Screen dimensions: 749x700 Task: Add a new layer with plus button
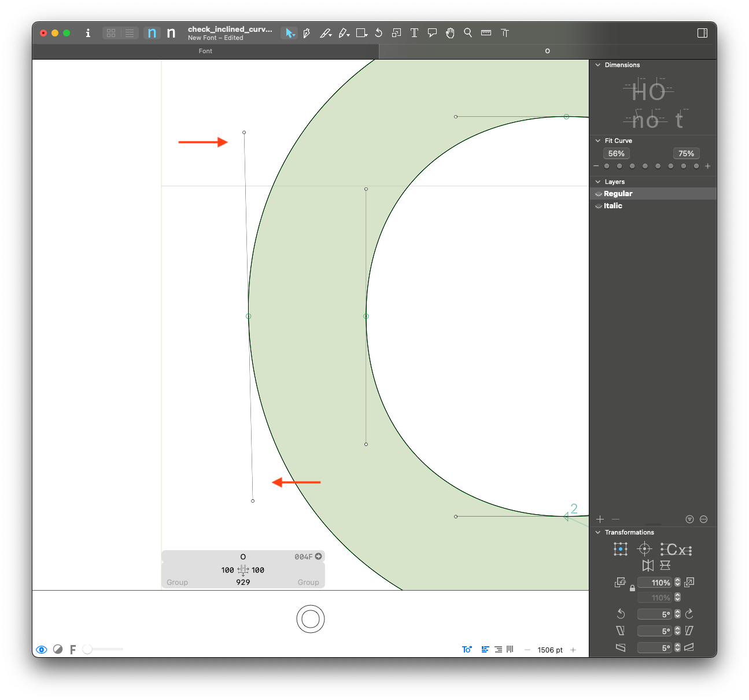[x=600, y=519]
